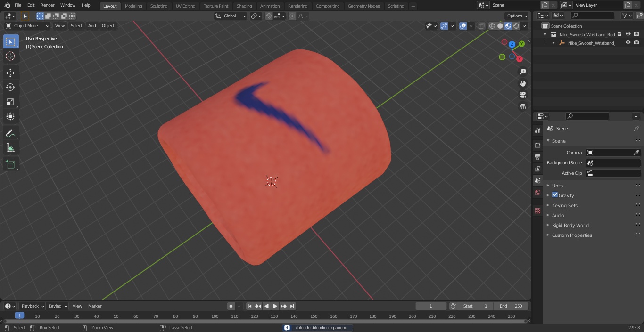The width and height of the screenshot is (644, 332).
Task: Open the Render menu
Action: (x=47, y=5)
